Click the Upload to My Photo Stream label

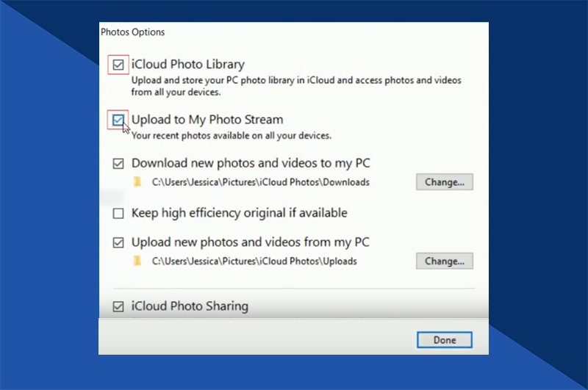click(207, 120)
